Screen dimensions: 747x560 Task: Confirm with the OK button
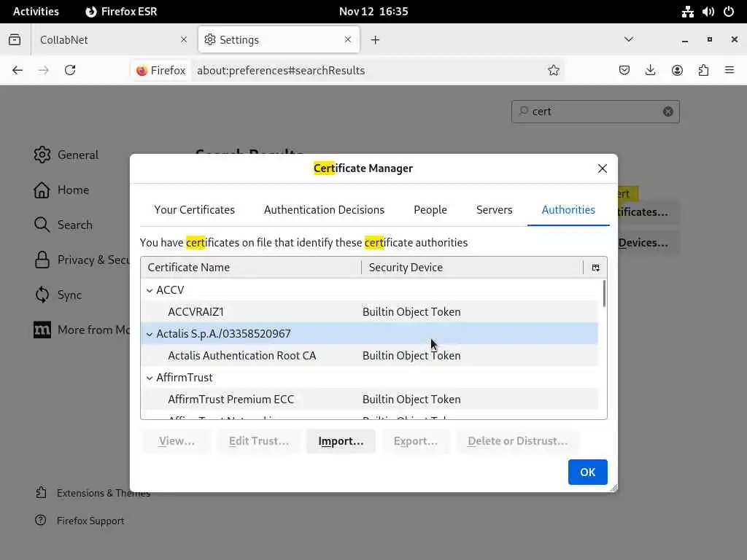point(587,472)
